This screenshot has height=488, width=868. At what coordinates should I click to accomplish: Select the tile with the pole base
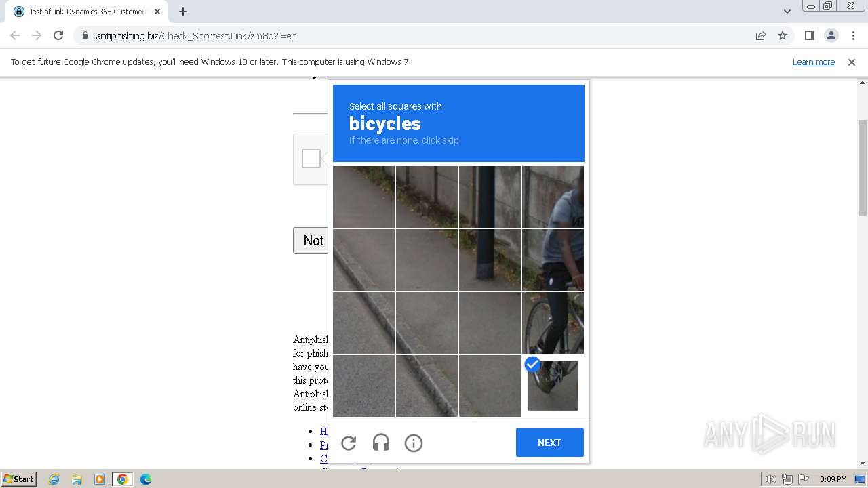[490, 260]
